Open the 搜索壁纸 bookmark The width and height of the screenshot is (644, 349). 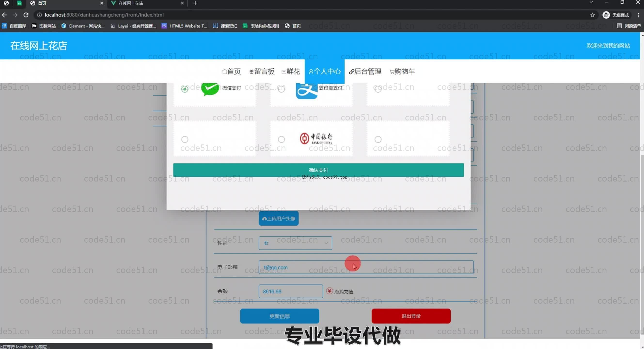tap(225, 26)
